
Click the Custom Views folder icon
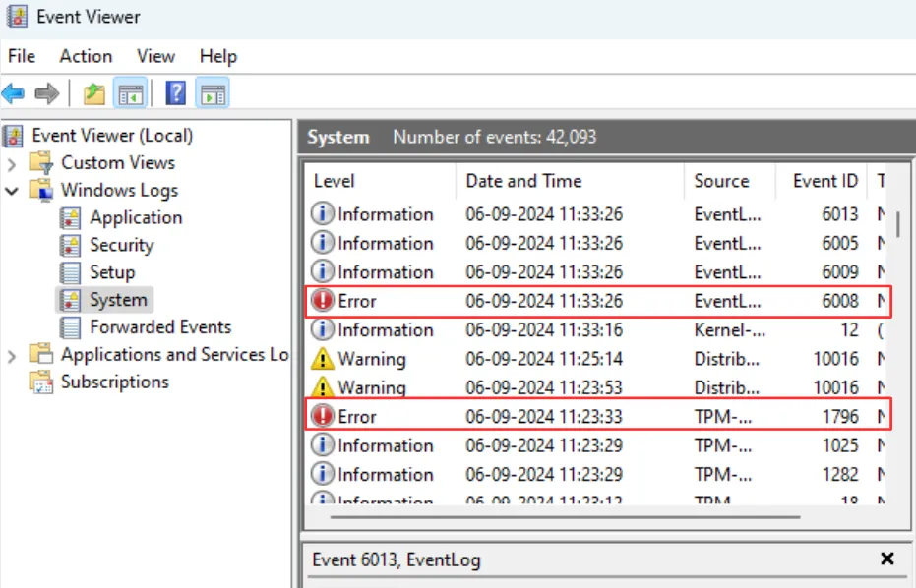coord(42,162)
